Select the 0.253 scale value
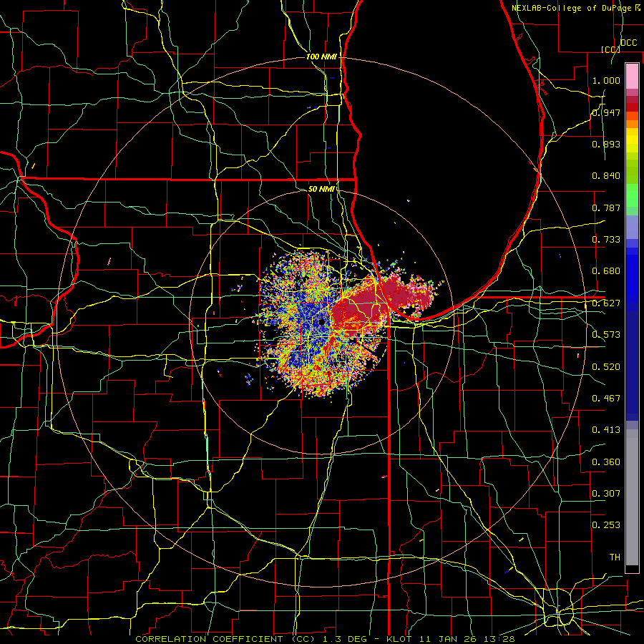Image resolution: width=644 pixels, height=644 pixels. pos(606,525)
